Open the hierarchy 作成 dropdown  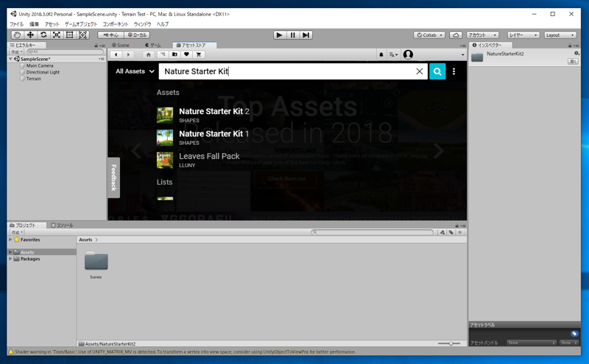click(x=17, y=51)
